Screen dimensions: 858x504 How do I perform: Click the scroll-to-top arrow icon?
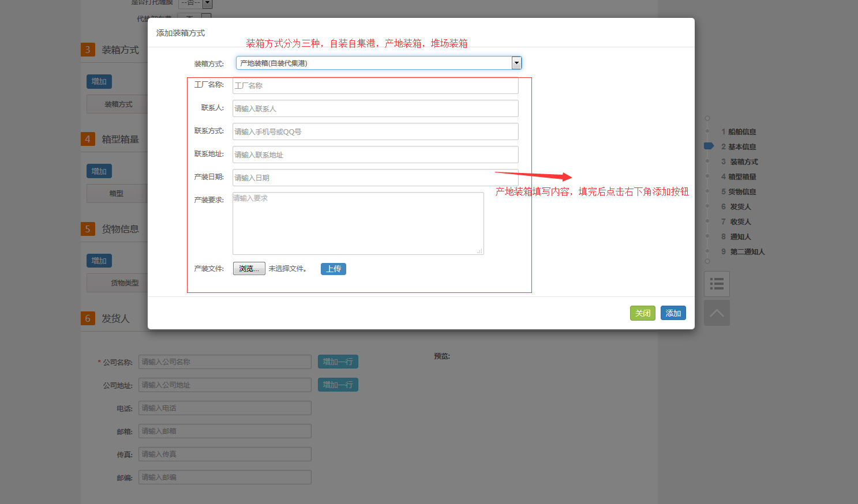pos(717,313)
